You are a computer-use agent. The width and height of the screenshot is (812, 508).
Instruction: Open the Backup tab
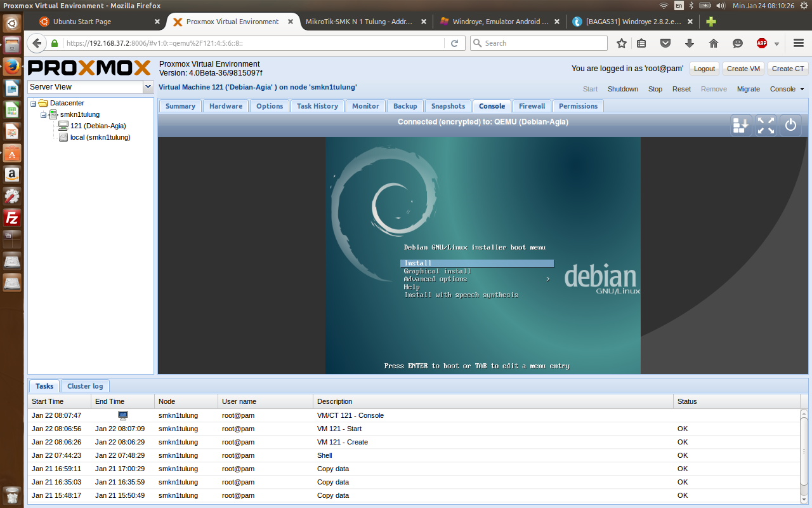click(x=405, y=106)
